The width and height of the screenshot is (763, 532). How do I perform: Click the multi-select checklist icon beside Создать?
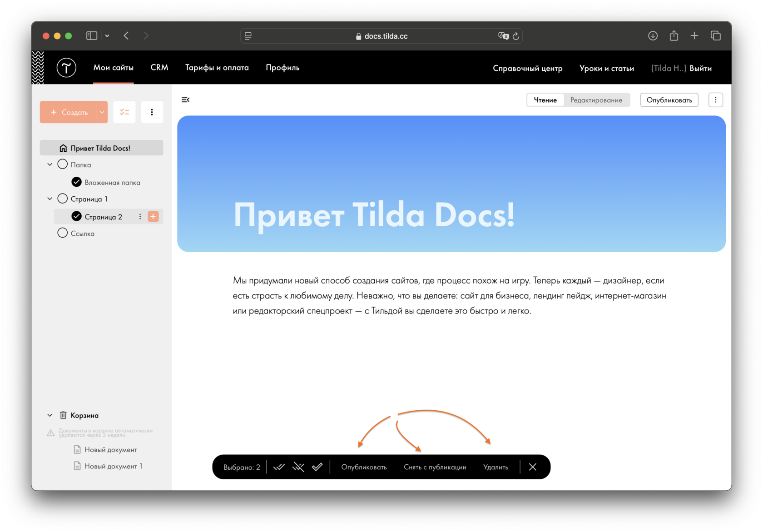tap(124, 112)
